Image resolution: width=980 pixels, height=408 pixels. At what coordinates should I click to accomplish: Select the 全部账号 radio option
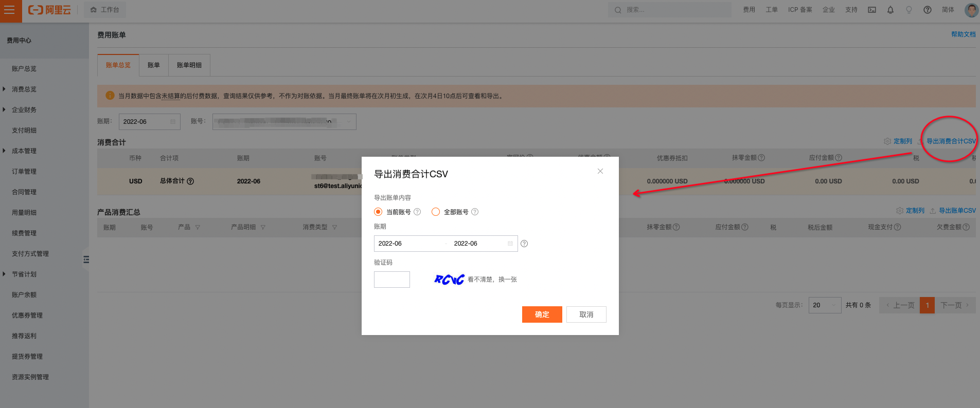[436, 212]
